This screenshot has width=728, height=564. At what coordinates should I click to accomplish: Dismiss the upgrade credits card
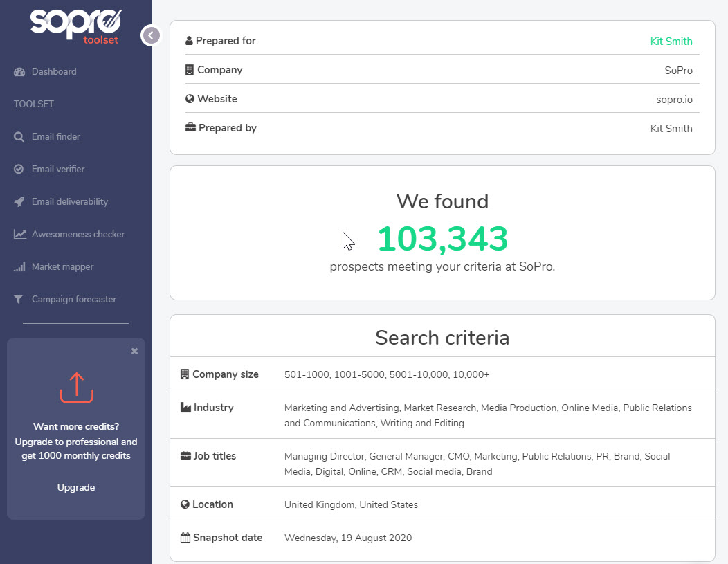[x=135, y=352]
